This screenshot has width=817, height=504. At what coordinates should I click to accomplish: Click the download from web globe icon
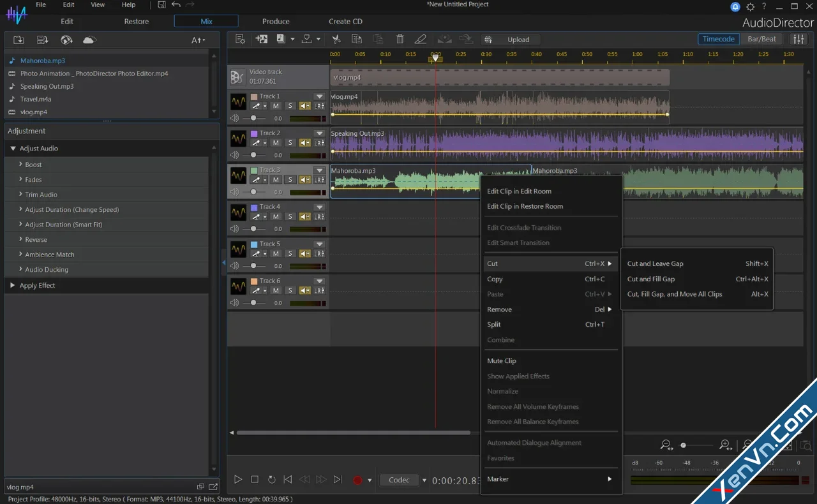[66, 40]
